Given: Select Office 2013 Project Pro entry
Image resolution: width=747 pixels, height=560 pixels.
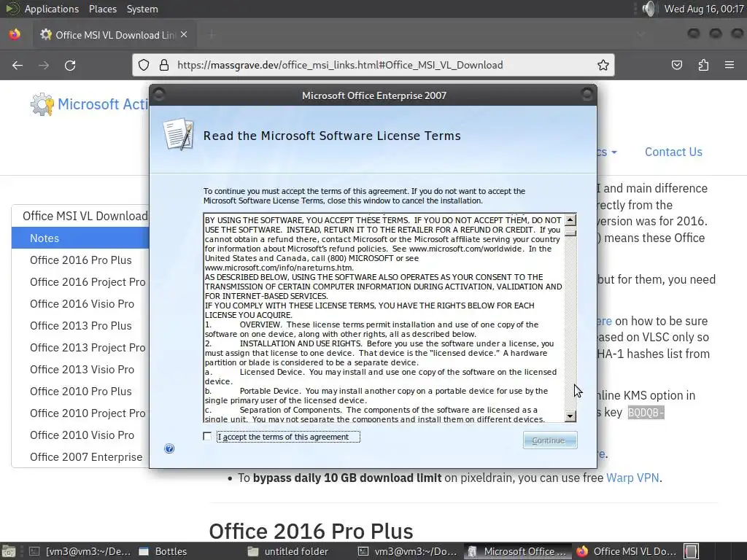Looking at the screenshot, I should point(88,348).
